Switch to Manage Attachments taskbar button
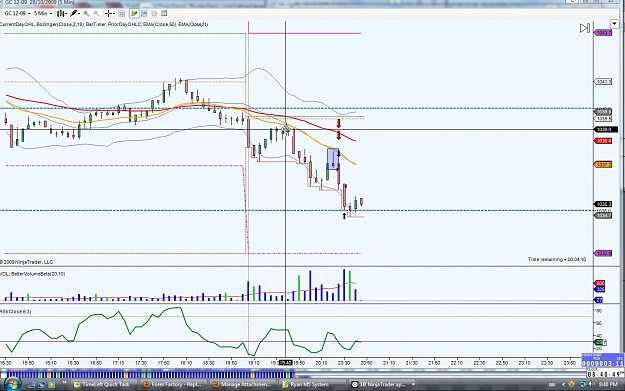 coord(242,384)
